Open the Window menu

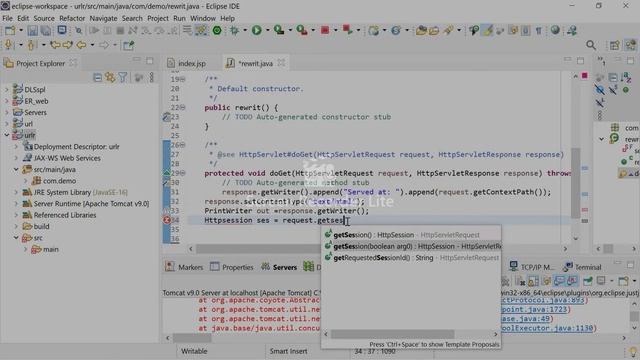click(x=203, y=18)
